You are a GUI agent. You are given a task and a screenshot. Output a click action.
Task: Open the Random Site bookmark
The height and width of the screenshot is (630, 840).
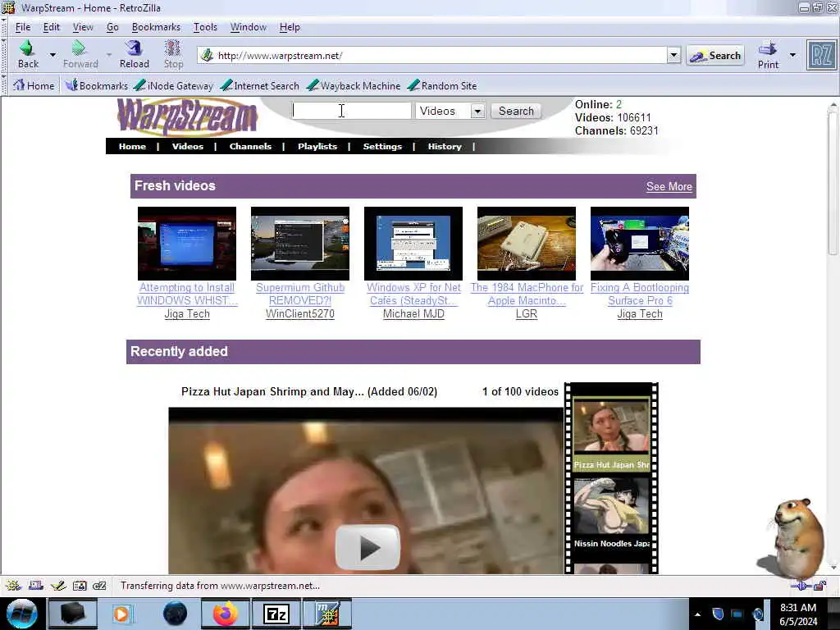(442, 85)
